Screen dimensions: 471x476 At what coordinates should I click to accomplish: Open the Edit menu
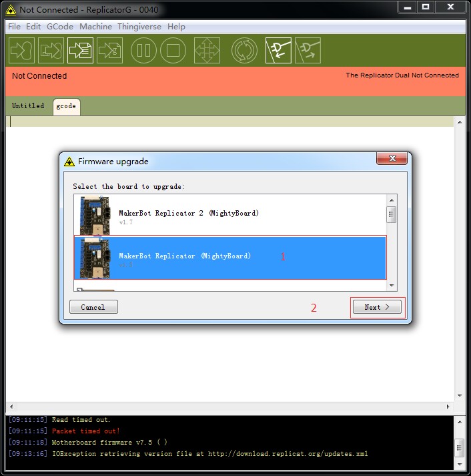(x=33, y=27)
